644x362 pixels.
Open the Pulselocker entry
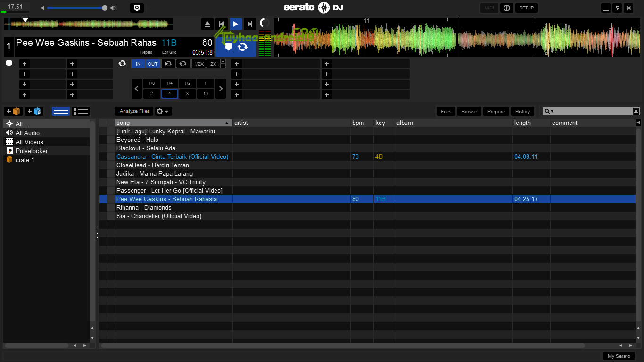pyautogui.click(x=46, y=151)
